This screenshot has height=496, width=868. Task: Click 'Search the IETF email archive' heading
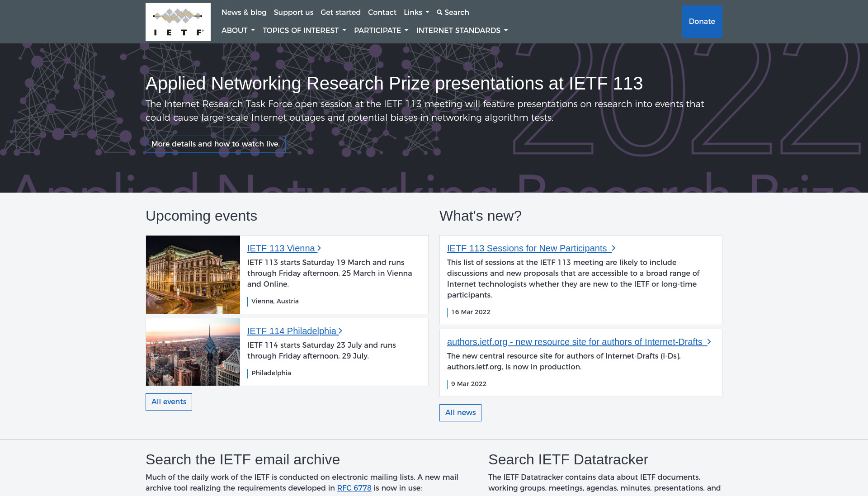click(243, 459)
